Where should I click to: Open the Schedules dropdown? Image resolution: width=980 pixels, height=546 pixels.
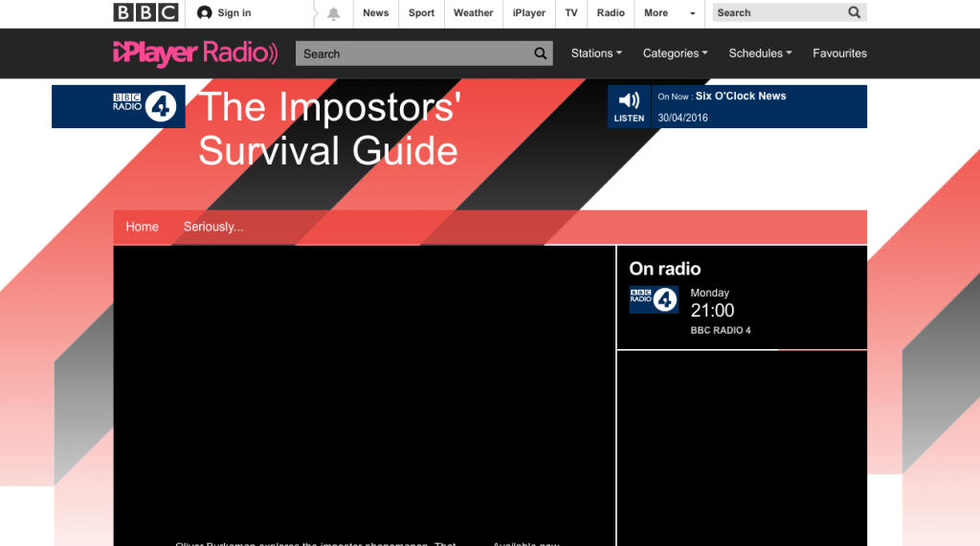click(760, 54)
